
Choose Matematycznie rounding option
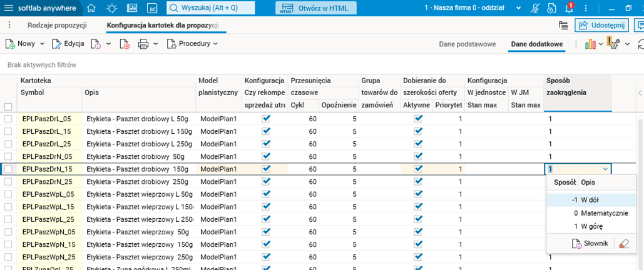(x=591, y=213)
